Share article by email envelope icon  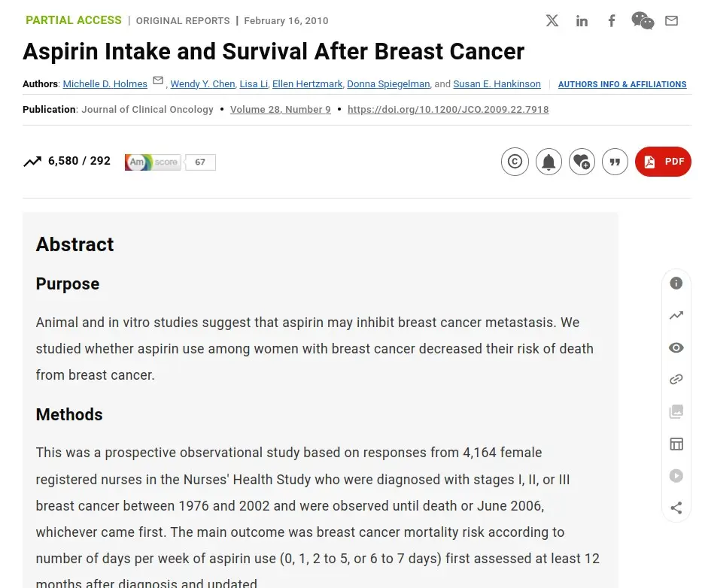coord(671,20)
